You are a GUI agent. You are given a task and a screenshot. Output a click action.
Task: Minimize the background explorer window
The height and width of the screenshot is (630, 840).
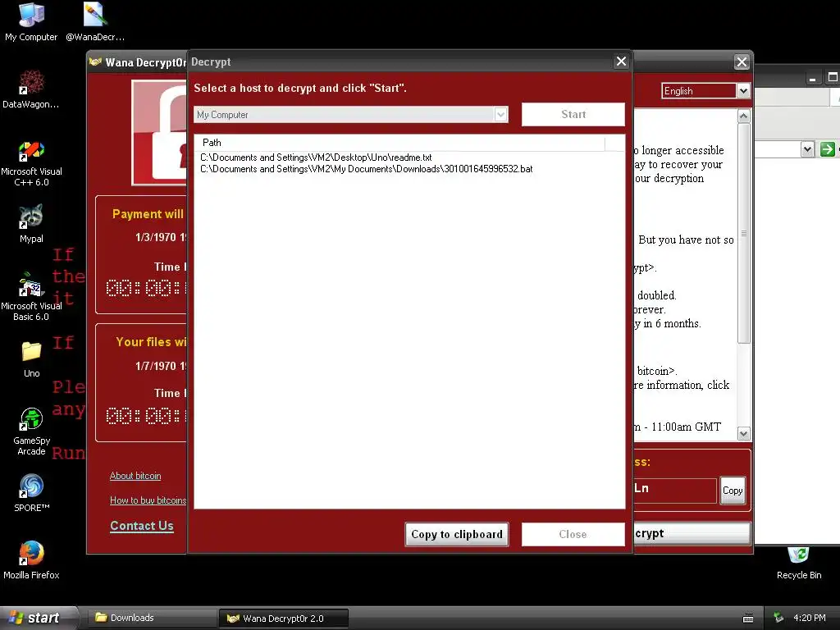pyautogui.click(x=813, y=78)
